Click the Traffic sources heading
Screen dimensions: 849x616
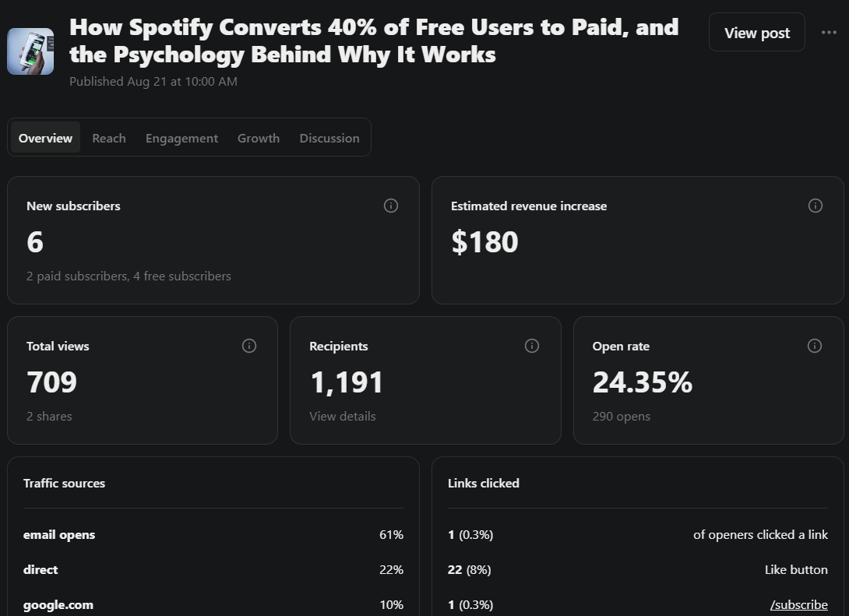pos(64,484)
